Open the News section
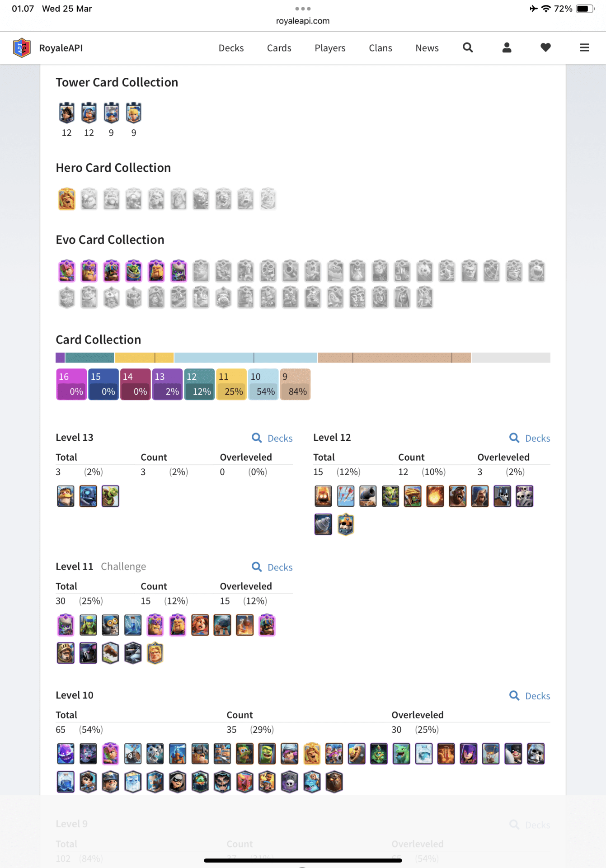 tap(427, 48)
